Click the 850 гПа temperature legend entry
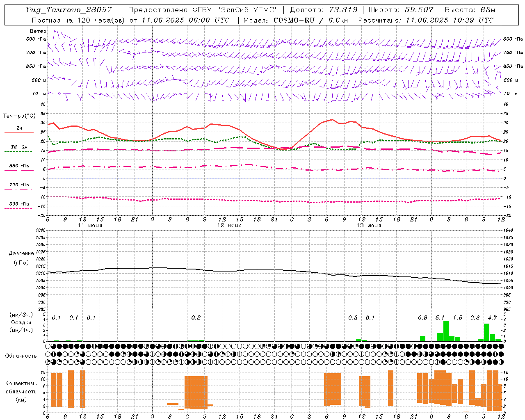Screen dimensions: 525x420 click(x=19, y=166)
